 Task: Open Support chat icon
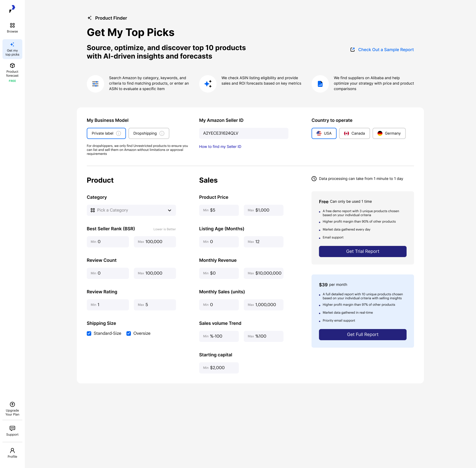tap(12, 428)
